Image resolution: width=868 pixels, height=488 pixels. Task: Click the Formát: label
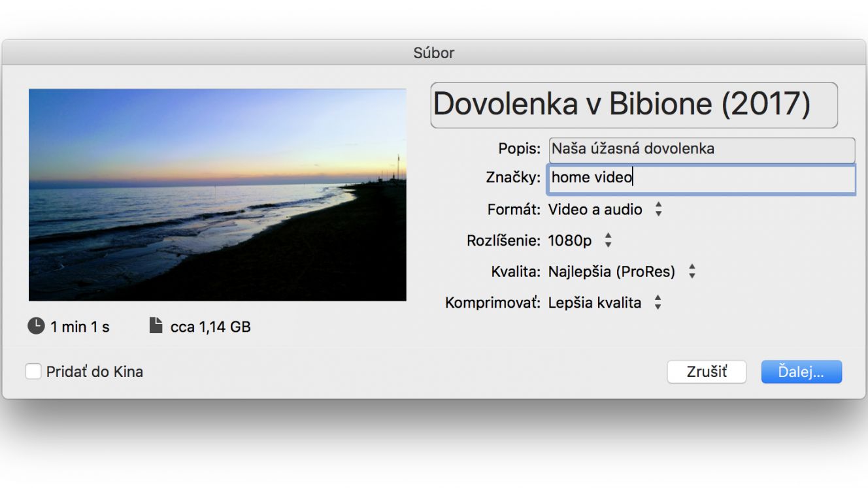pos(514,210)
